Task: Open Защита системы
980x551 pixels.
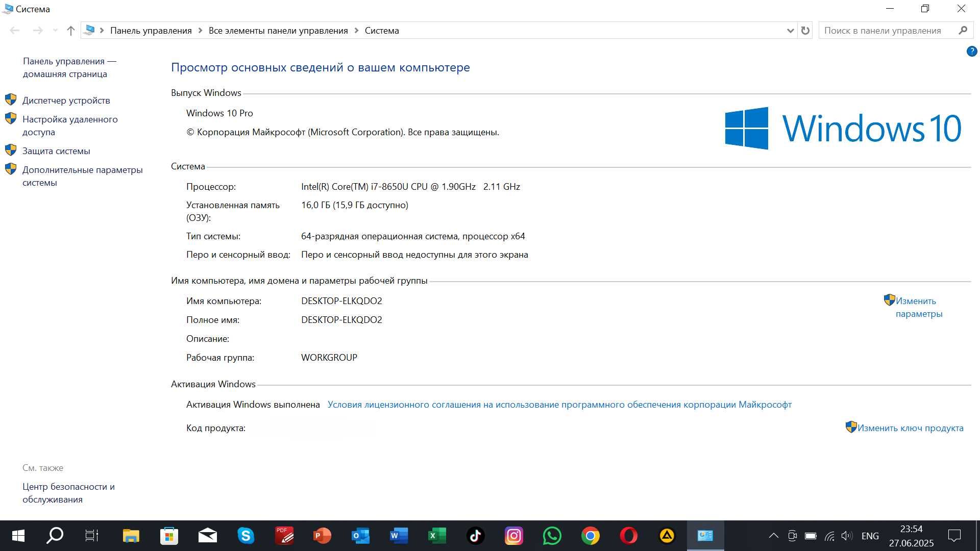Action: click(x=56, y=151)
